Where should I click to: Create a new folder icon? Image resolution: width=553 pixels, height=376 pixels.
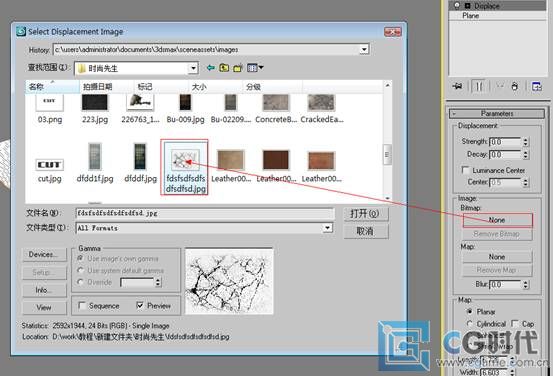[238, 68]
